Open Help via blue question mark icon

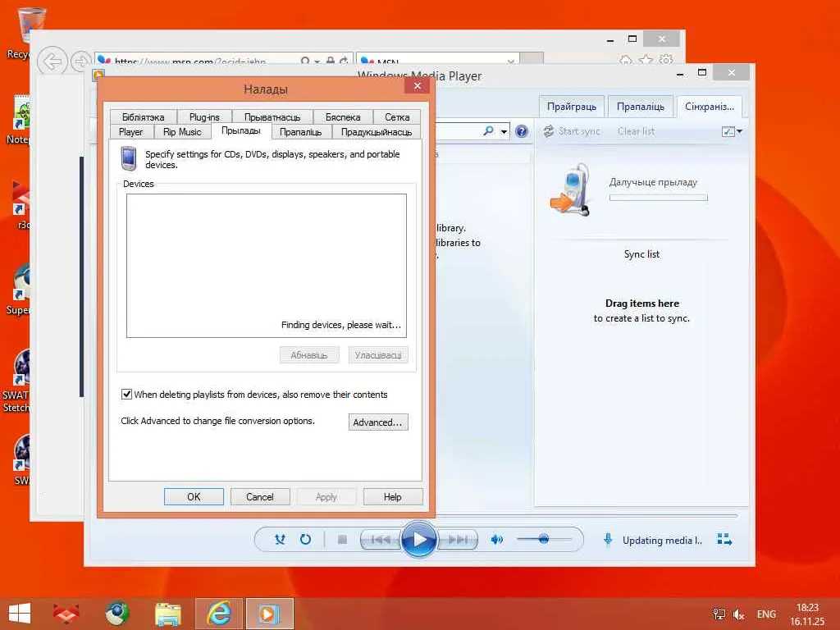521,130
